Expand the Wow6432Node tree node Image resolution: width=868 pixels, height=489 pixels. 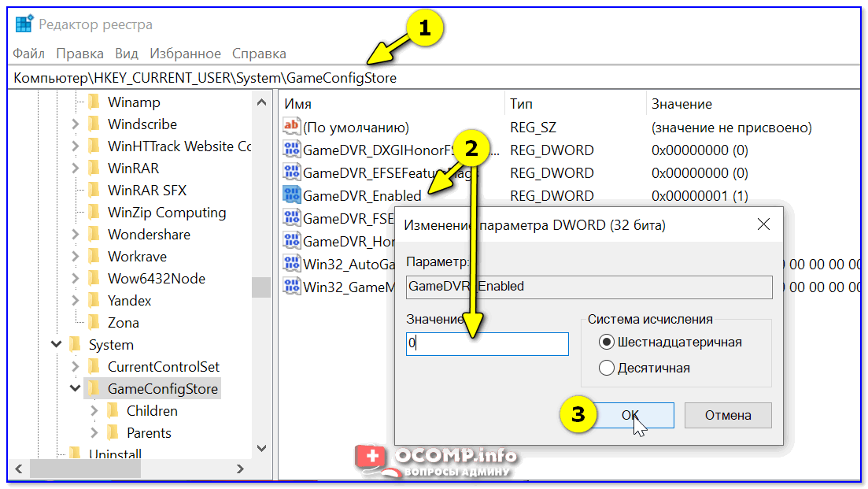tap(76, 279)
